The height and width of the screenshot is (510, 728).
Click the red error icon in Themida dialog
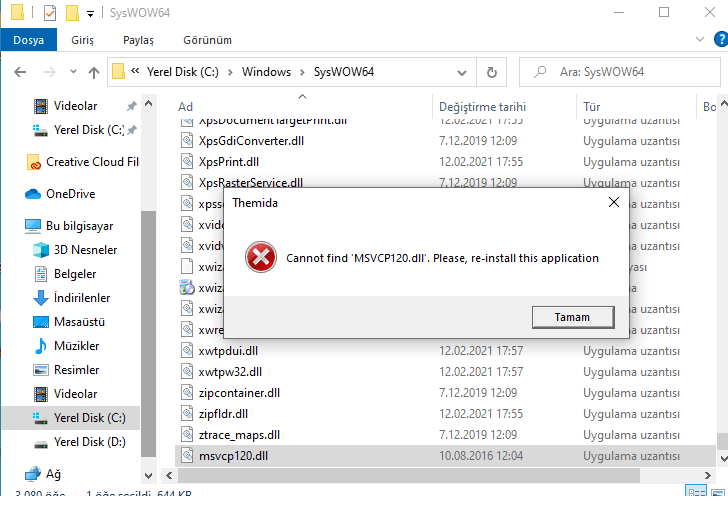click(261, 257)
